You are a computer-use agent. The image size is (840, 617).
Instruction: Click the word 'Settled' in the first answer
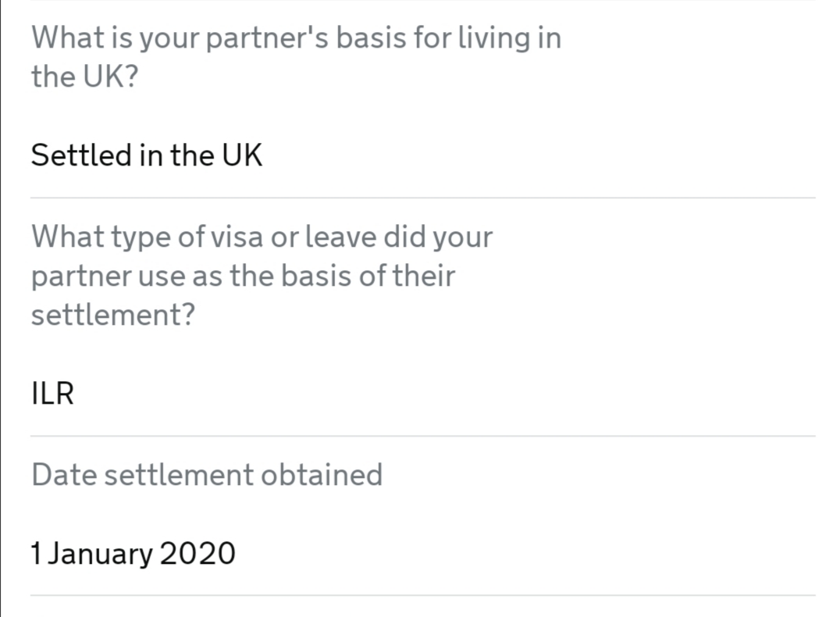point(81,155)
